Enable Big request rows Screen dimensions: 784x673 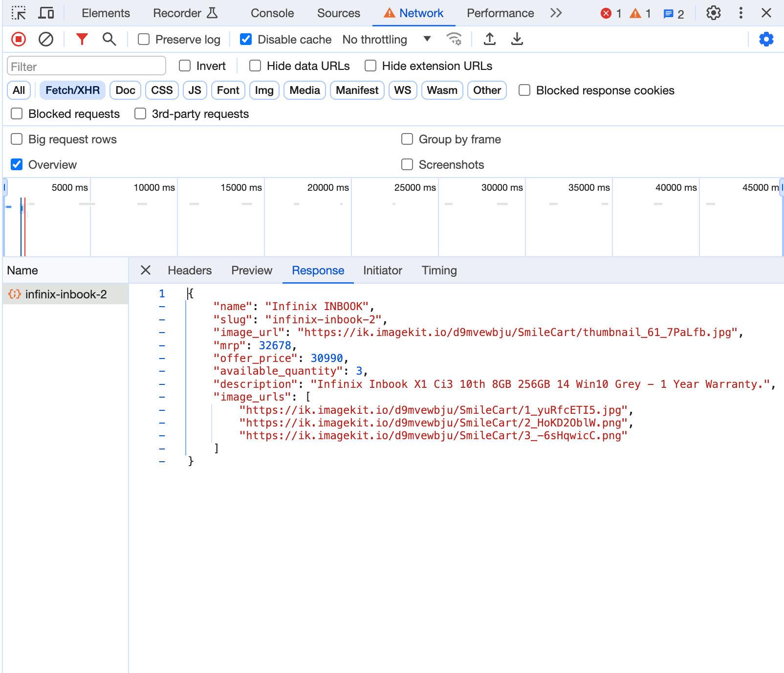click(x=17, y=139)
